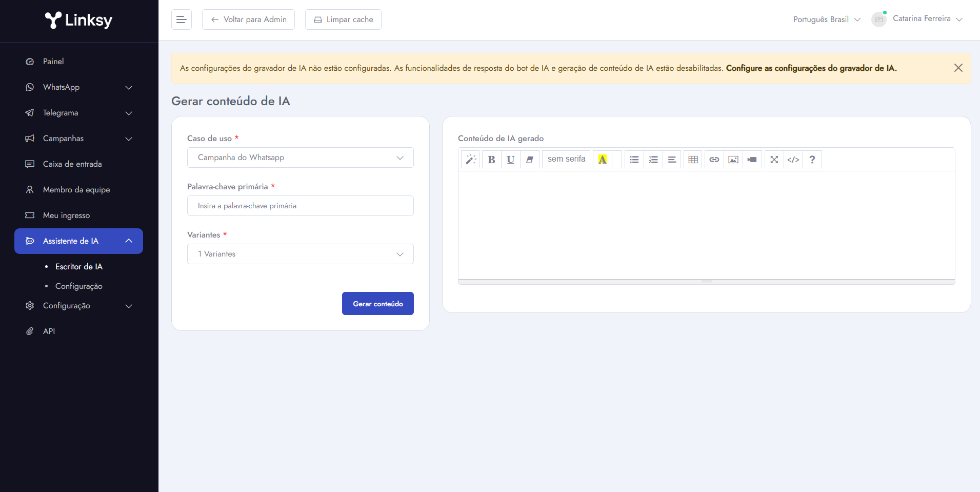Click the eraser remove-formatting icon

(x=529, y=160)
